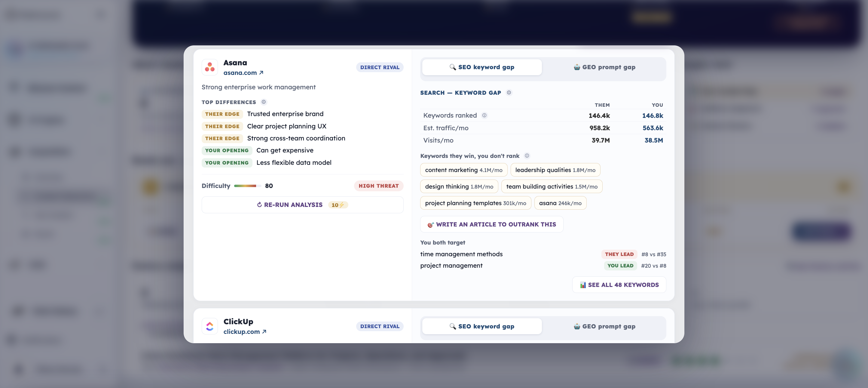This screenshot has height=388, width=868.
Task: Click ClickUp's Direct Rival badge
Action: pyautogui.click(x=380, y=326)
